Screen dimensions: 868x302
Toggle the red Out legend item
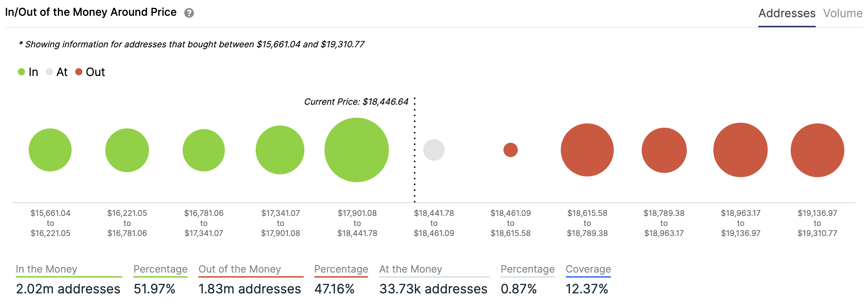(x=90, y=72)
